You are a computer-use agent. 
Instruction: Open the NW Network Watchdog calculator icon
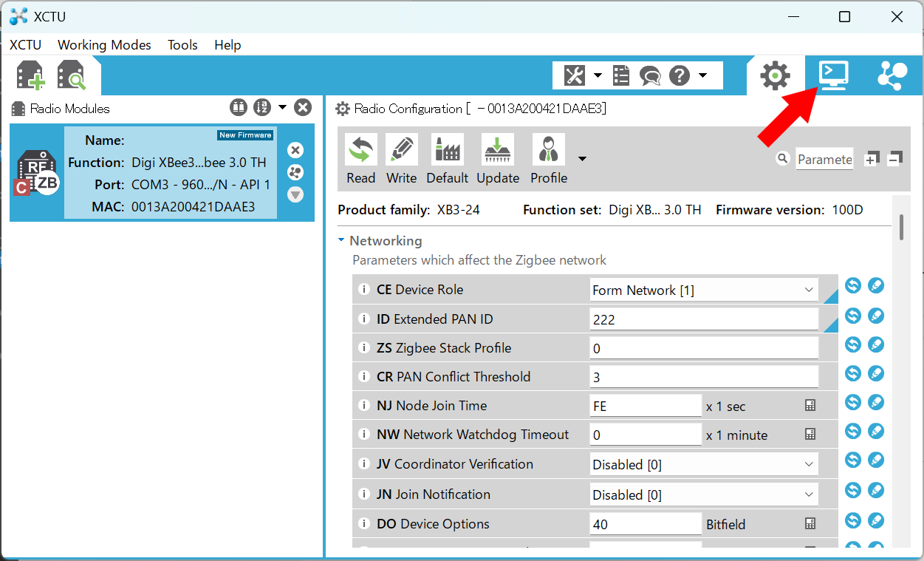(810, 435)
